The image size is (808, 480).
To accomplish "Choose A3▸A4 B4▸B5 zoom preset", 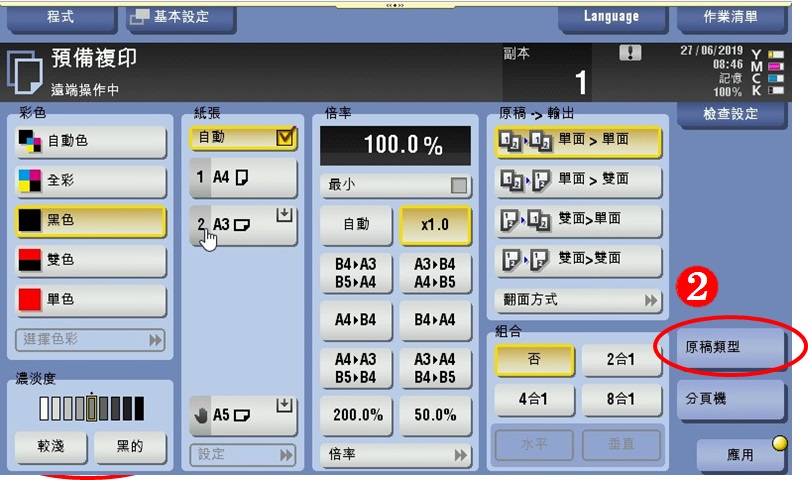I will [435, 368].
